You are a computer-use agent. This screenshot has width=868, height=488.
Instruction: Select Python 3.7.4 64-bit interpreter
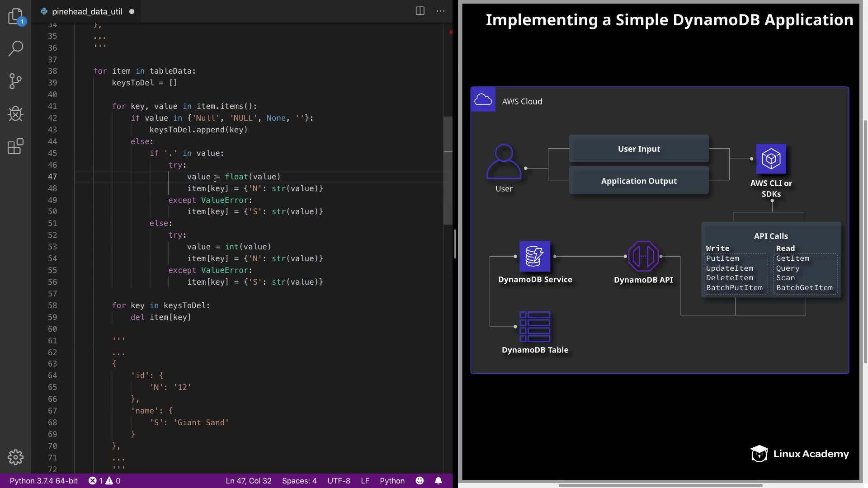tap(43, 481)
